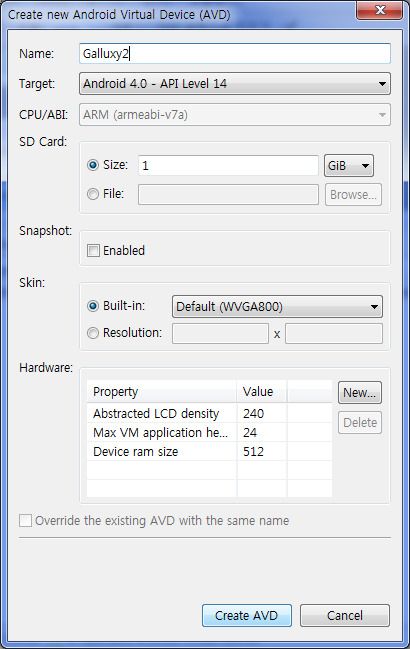The height and width of the screenshot is (649, 410).
Task: Click the Name input field containing Galluxy2
Action: click(235, 53)
